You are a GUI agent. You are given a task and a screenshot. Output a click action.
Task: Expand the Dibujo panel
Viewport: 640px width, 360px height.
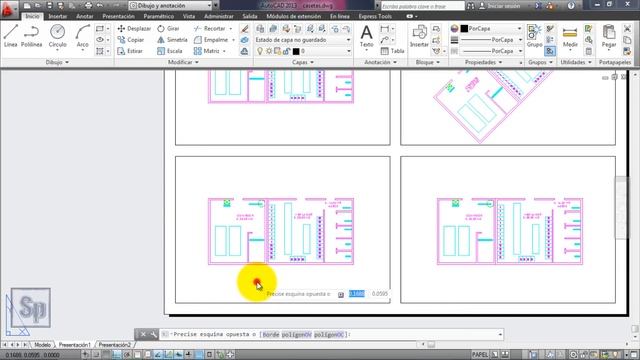click(x=57, y=62)
